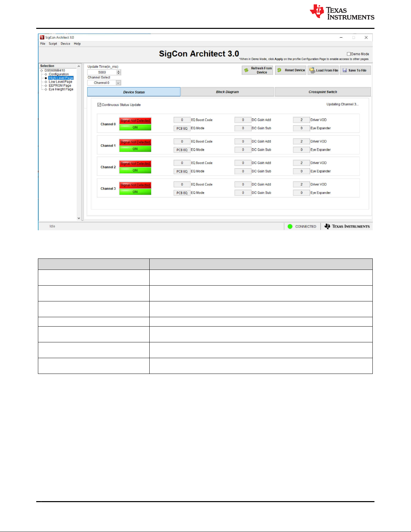Uncheck Continuous Status Update
Screen dimensions: 411x532
pos(99,105)
